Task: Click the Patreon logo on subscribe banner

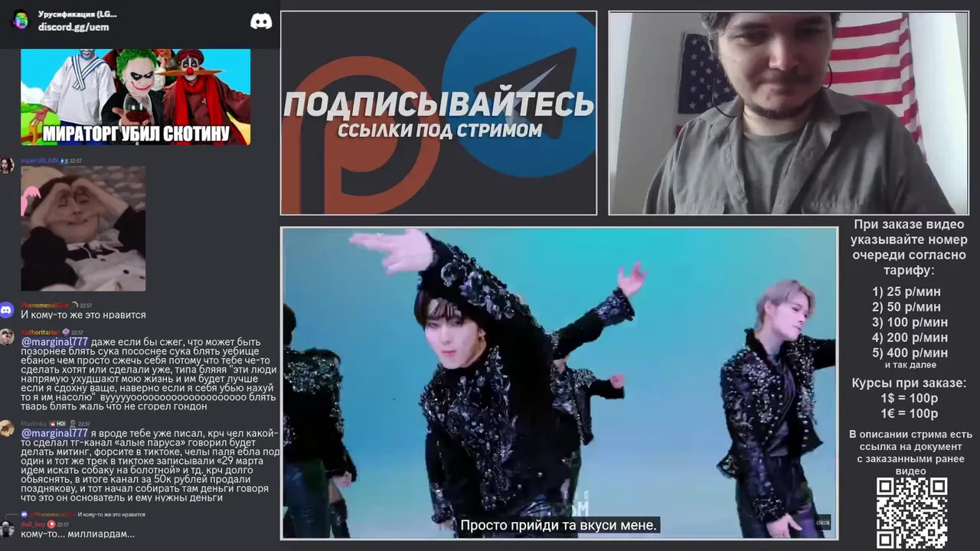Action: pos(360,135)
